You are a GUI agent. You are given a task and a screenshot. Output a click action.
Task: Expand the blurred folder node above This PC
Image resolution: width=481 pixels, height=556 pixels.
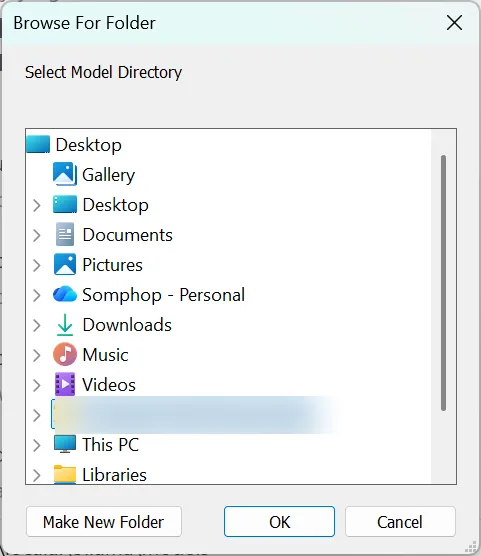(37, 415)
